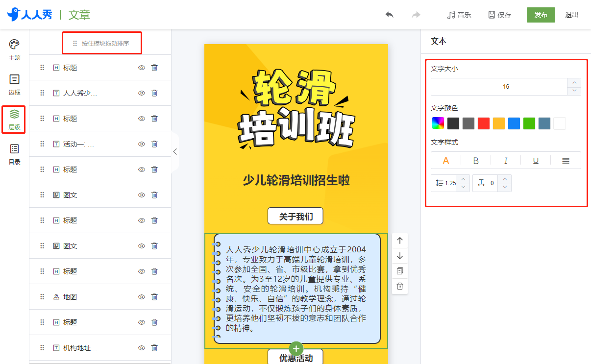Switch to the 层级 layers tab
The height and width of the screenshot is (364, 591).
15,119
